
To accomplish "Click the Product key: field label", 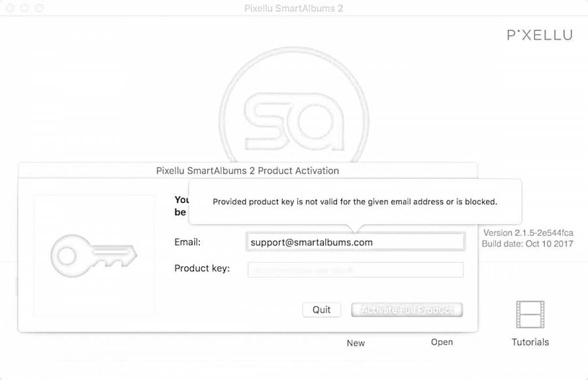I will point(202,268).
